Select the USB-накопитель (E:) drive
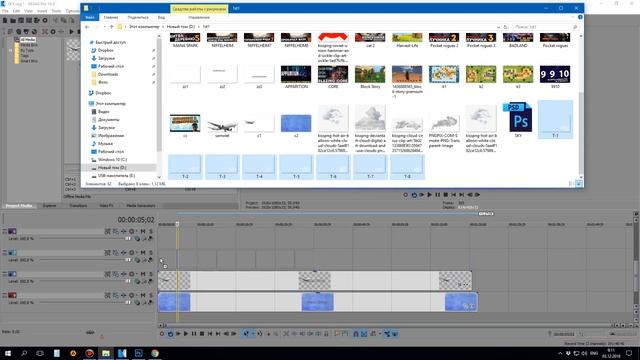Viewport: 640px width, 360px height. click(x=116, y=176)
